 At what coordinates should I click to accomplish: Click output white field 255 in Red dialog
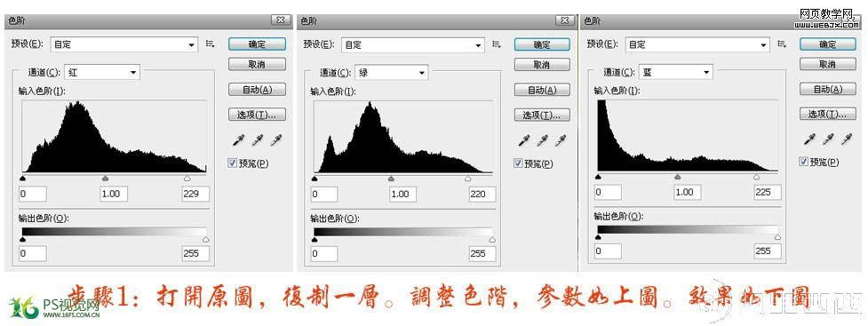[195, 253]
